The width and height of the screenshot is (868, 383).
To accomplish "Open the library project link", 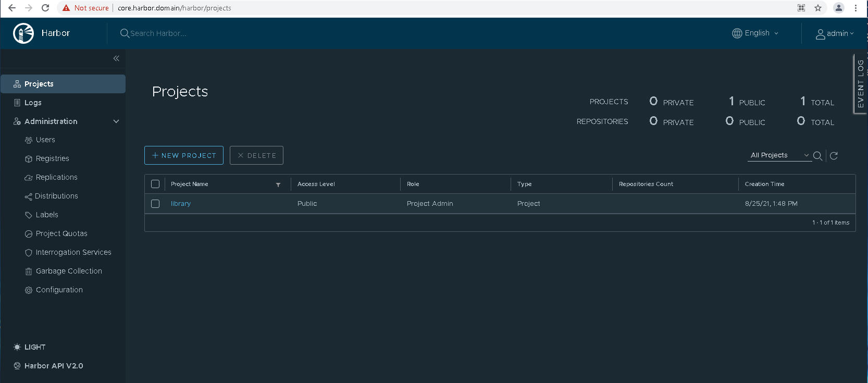I will point(181,204).
